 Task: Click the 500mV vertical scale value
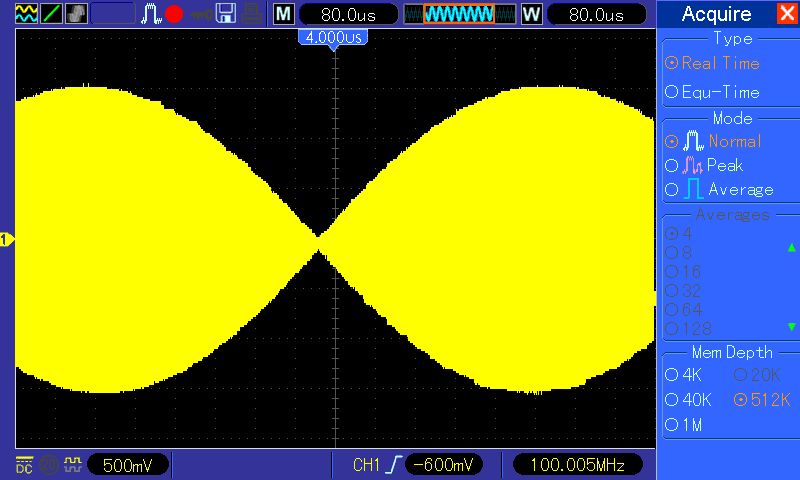pyautogui.click(x=128, y=465)
